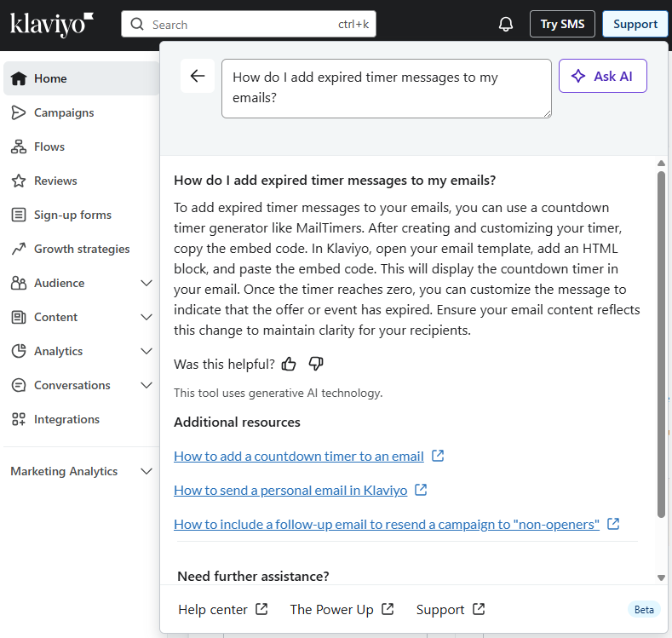
Task: Click external link icon beside personal email article
Action: (421, 489)
